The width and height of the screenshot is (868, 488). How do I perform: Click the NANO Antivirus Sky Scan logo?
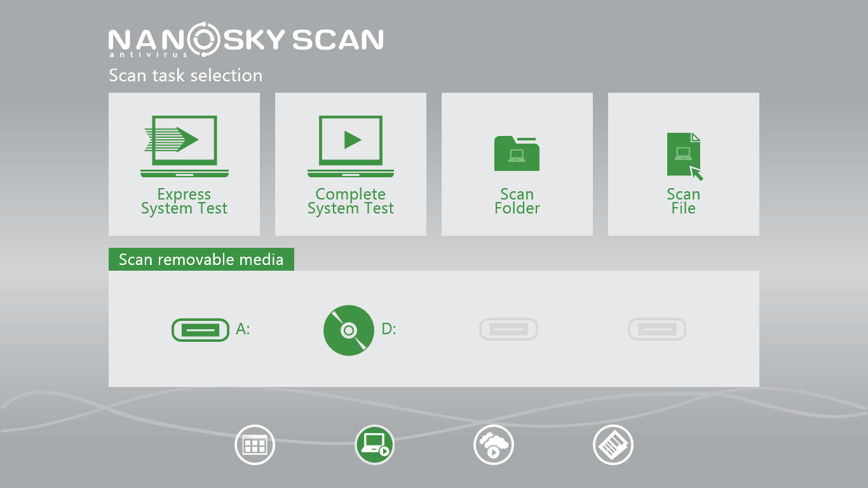tap(245, 39)
